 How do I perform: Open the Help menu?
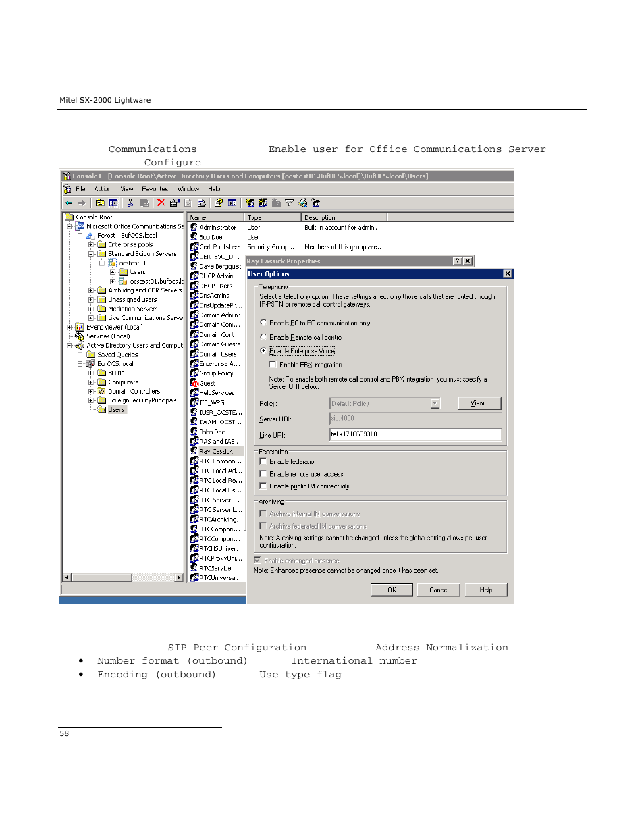click(214, 189)
